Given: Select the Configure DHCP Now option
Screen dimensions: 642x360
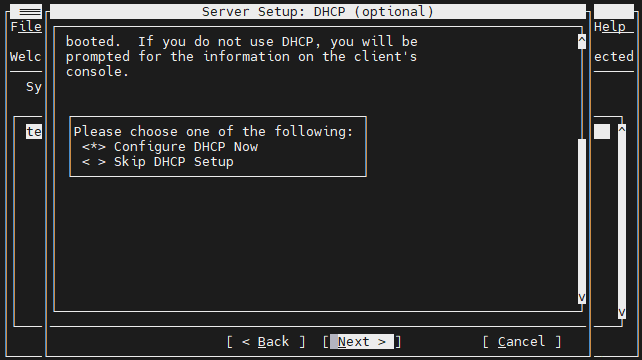Looking at the screenshot, I should (170, 147).
